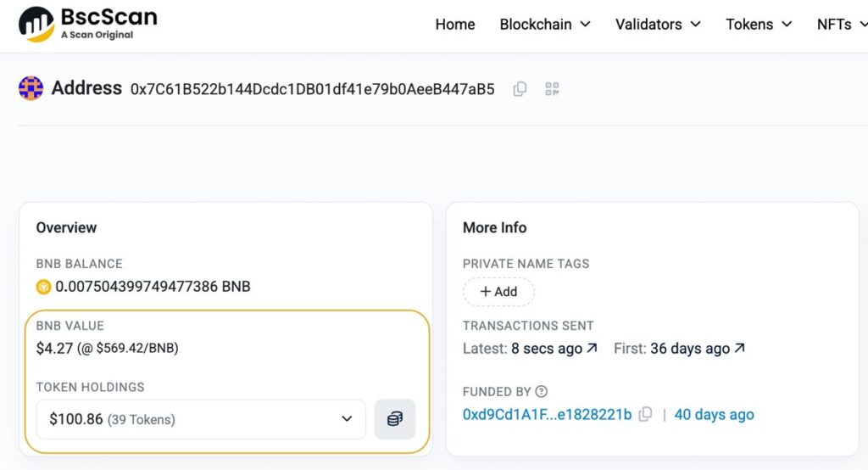Image resolution: width=868 pixels, height=470 pixels.
Task: Expand the $100.86 token holdings dropdown
Action: [201, 419]
